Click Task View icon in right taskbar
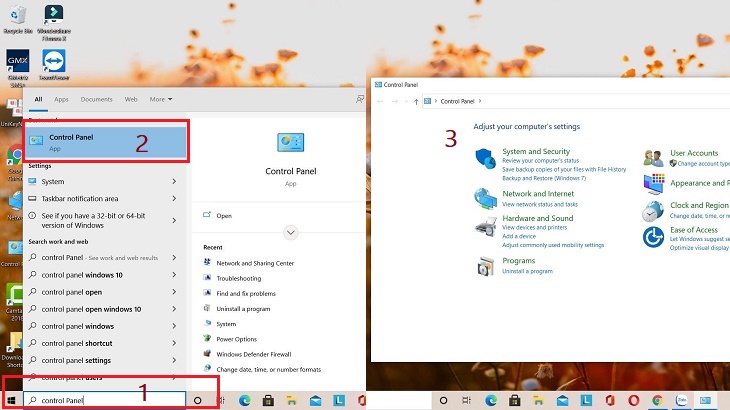The image size is (730, 410). pos(466,400)
